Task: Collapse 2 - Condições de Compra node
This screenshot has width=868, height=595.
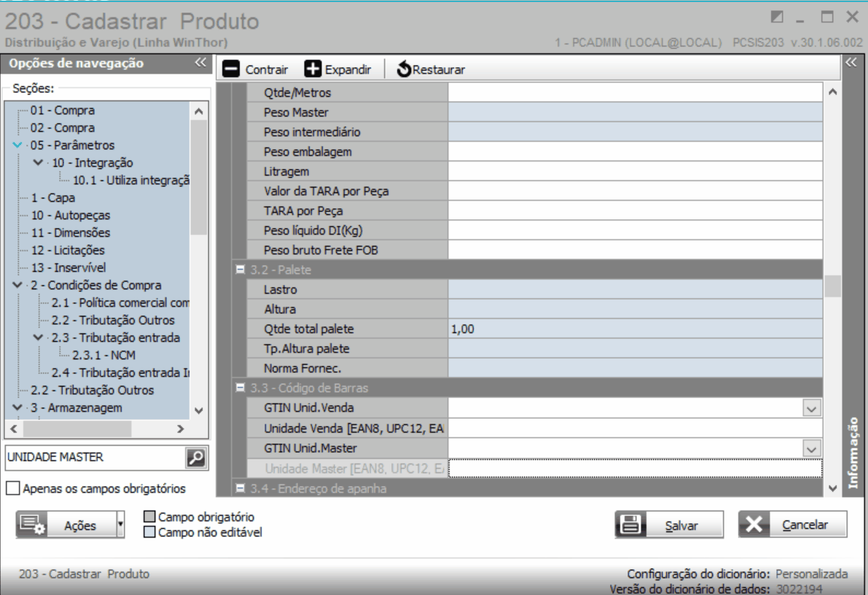Action: (x=17, y=285)
